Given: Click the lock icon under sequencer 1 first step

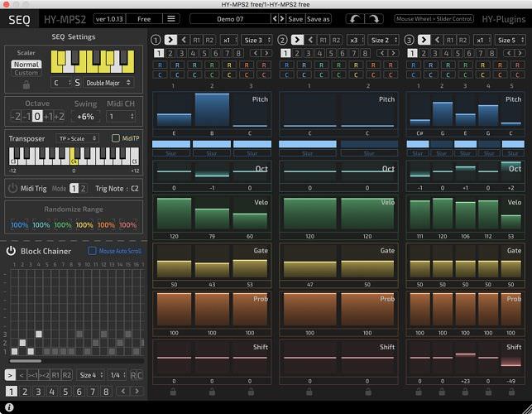Looking at the screenshot, I should click(173, 392).
